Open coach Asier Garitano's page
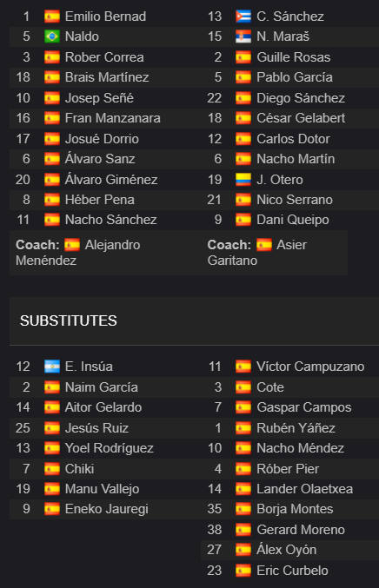 (x=257, y=253)
